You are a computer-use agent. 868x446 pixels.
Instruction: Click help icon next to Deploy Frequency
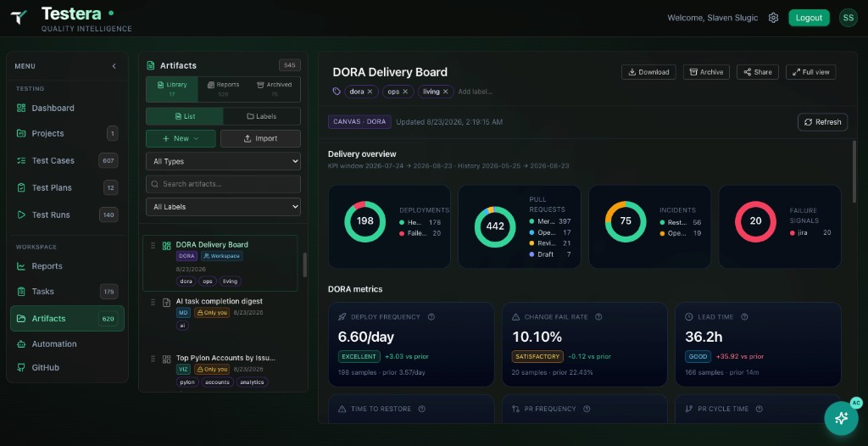click(x=431, y=317)
